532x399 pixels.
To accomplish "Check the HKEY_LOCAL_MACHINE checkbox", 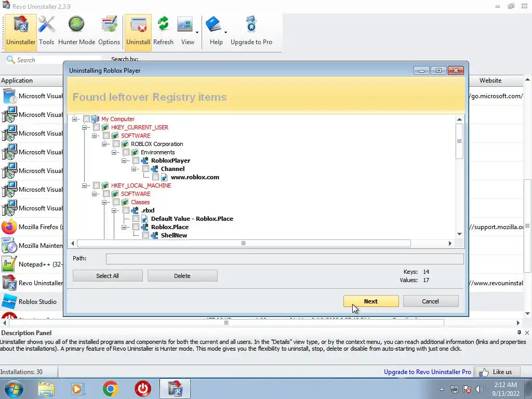I will tap(96, 185).
